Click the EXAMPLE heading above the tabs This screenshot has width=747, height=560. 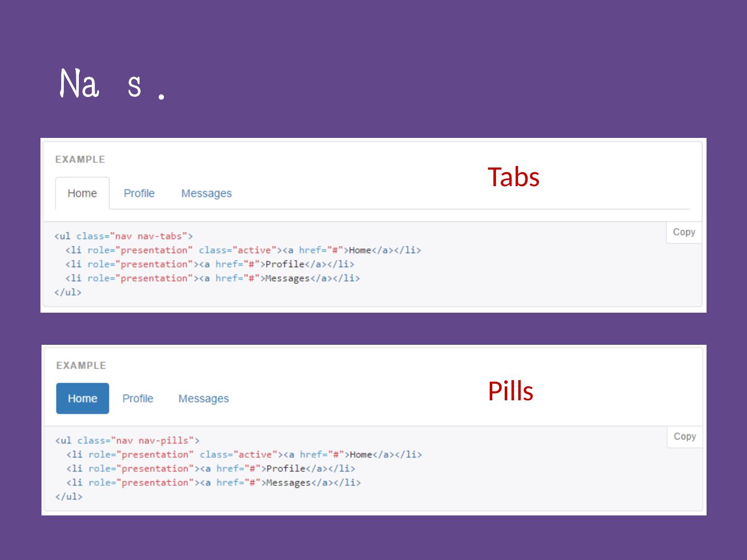pos(80,160)
